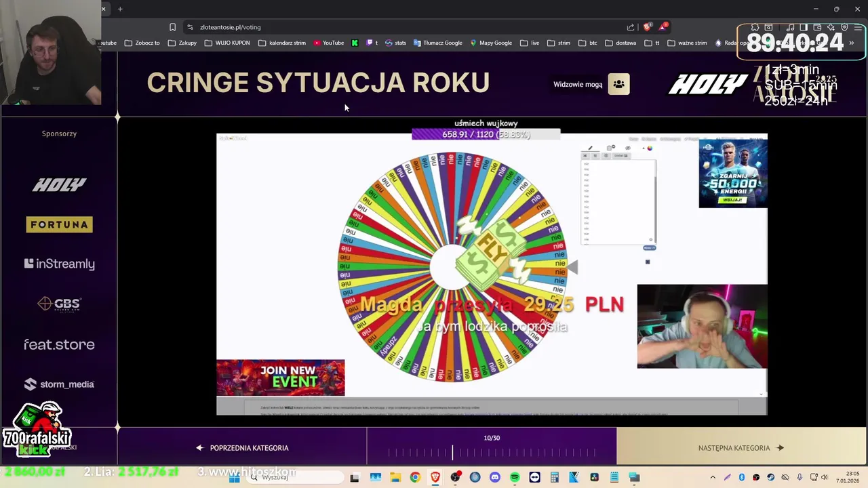Image resolution: width=868 pixels, height=488 pixels.
Task: Switch to Brave browser on the taskbar
Action: pos(435,477)
